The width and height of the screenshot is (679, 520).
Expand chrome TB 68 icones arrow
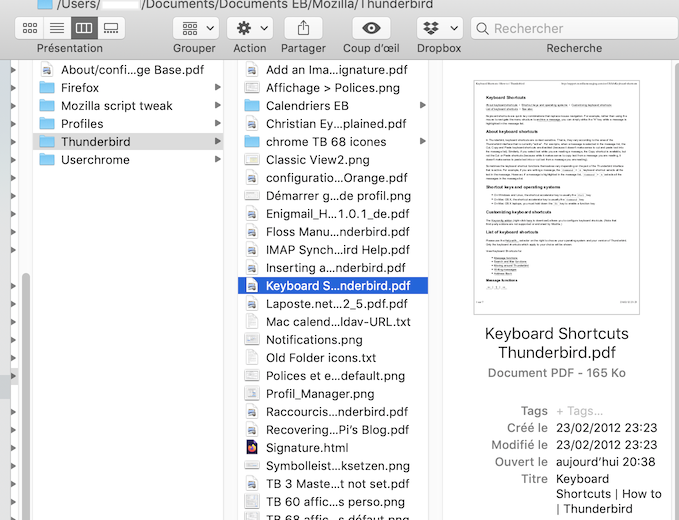coord(423,141)
